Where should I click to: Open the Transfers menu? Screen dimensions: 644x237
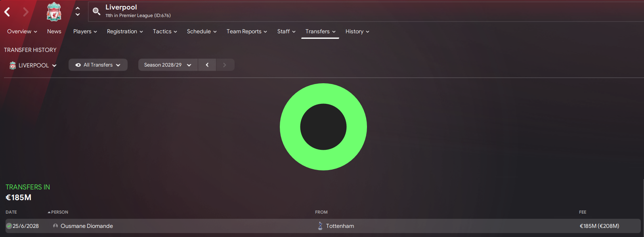(320, 31)
